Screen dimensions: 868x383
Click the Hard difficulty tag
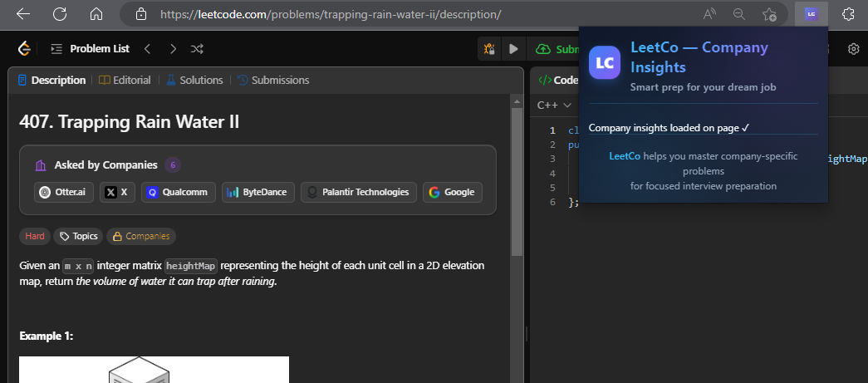click(35, 236)
